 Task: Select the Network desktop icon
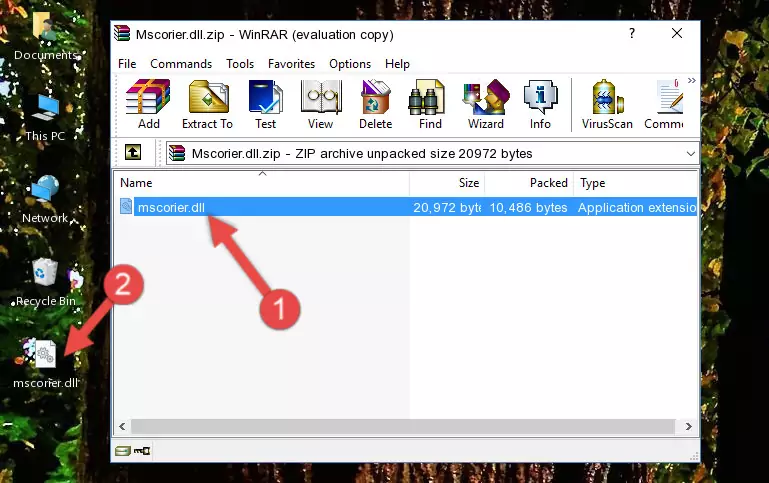[45, 200]
